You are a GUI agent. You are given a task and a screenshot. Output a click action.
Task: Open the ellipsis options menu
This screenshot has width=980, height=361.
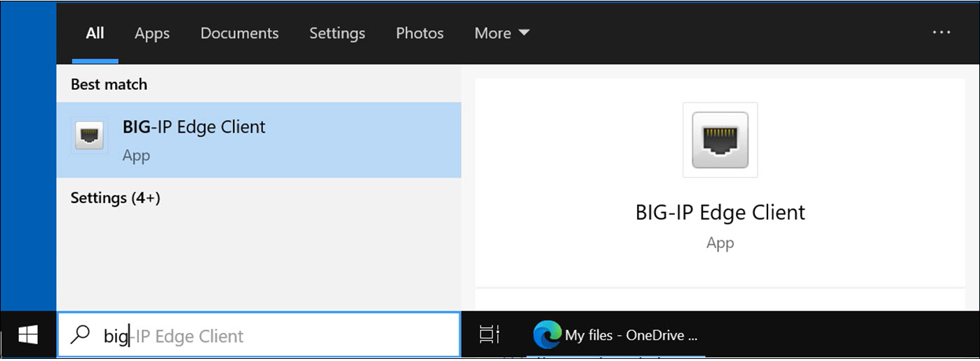pos(940,33)
